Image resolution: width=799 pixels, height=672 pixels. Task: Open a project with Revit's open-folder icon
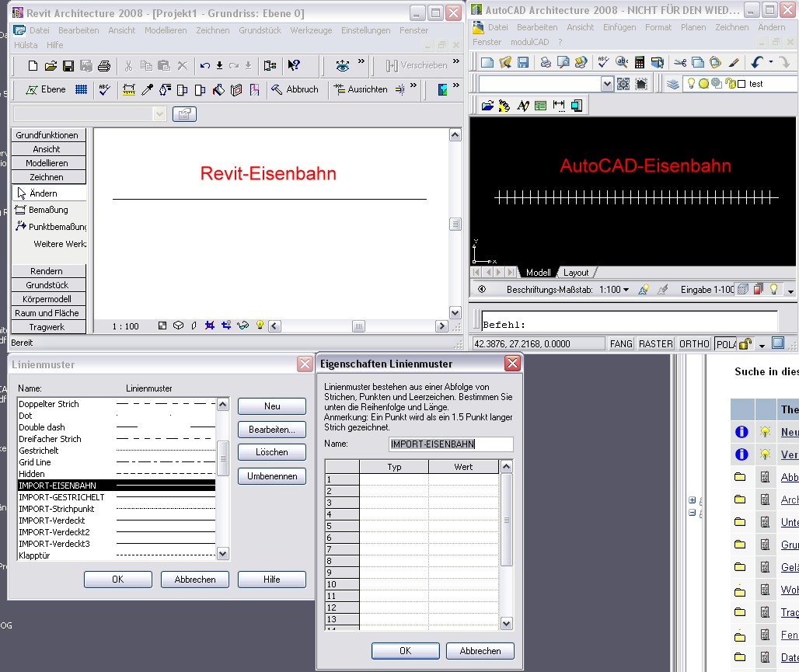[51, 65]
